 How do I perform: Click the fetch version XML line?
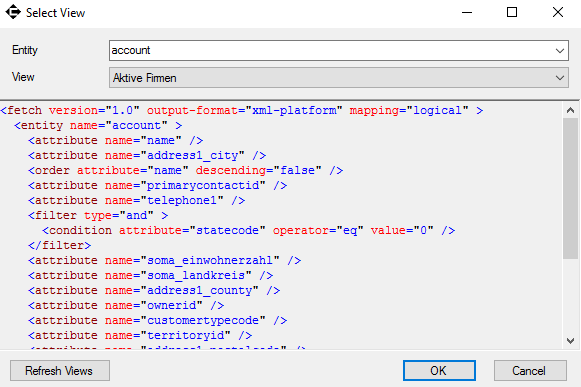pyautogui.click(x=242, y=110)
